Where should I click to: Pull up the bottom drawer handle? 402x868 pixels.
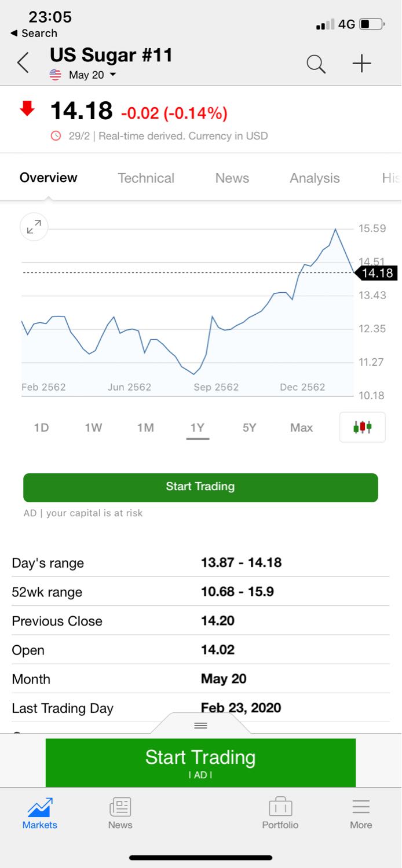click(200, 725)
